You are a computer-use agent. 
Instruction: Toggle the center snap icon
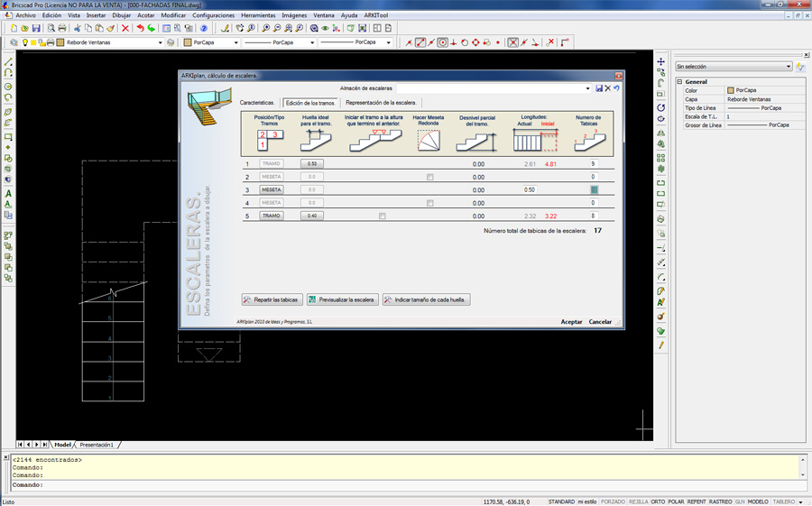(x=442, y=42)
